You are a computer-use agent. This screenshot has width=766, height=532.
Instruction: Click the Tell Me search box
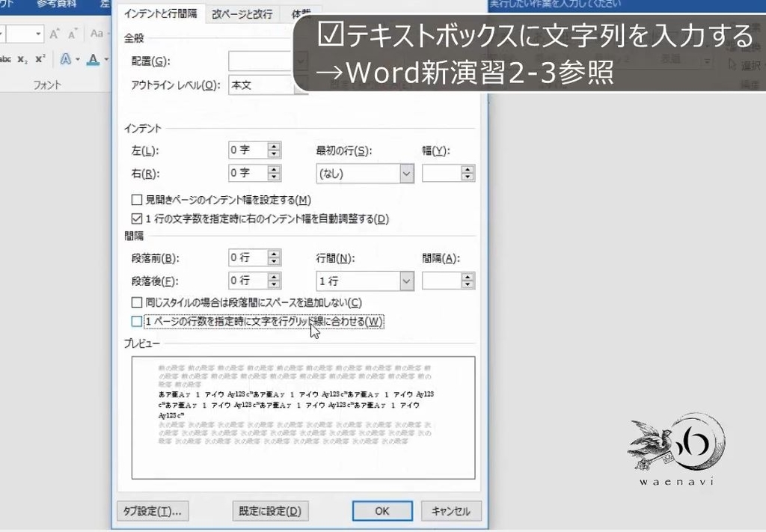pyautogui.click(x=556, y=4)
